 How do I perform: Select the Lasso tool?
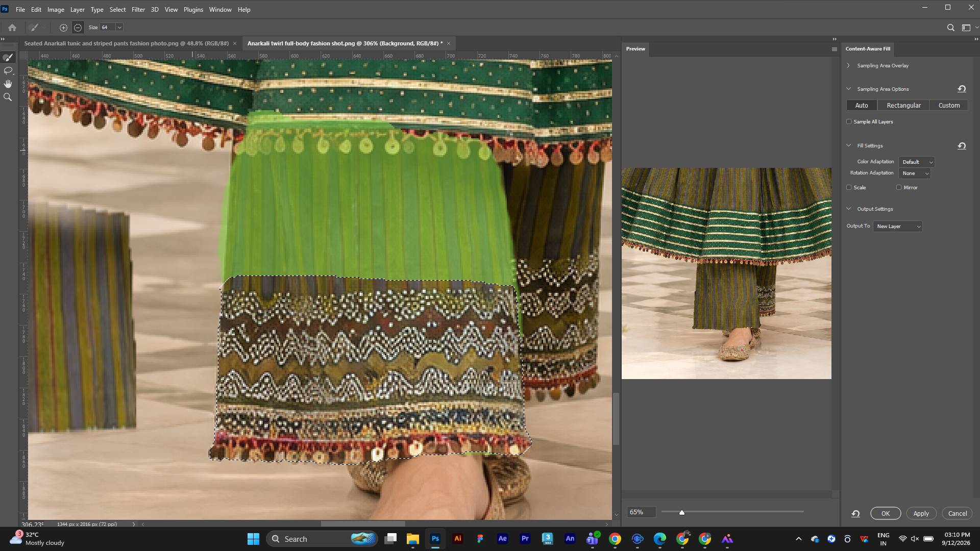(8, 70)
